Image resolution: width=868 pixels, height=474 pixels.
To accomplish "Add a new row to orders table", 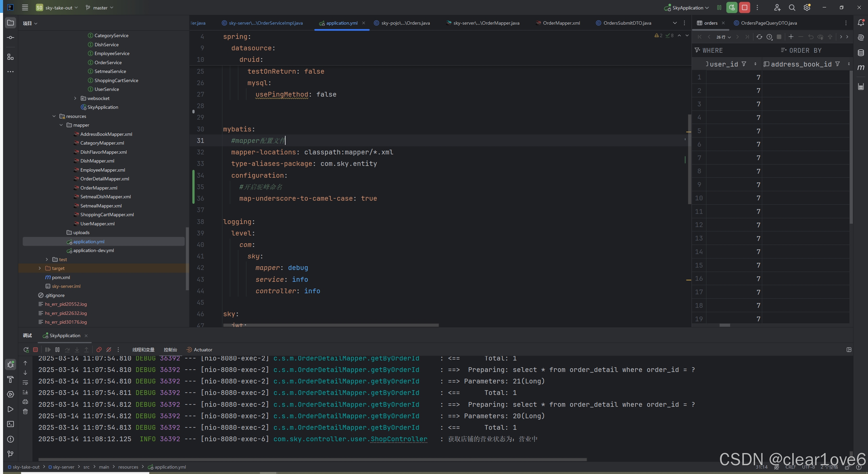I will 791,37.
